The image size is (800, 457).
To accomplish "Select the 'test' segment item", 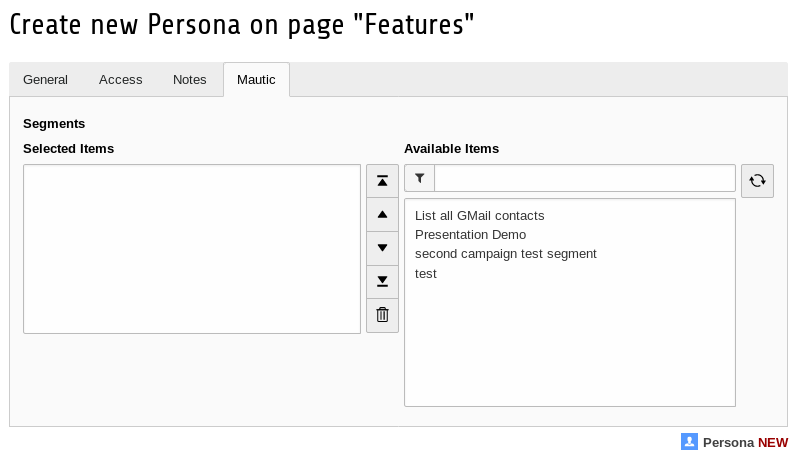I will coord(426,273).
